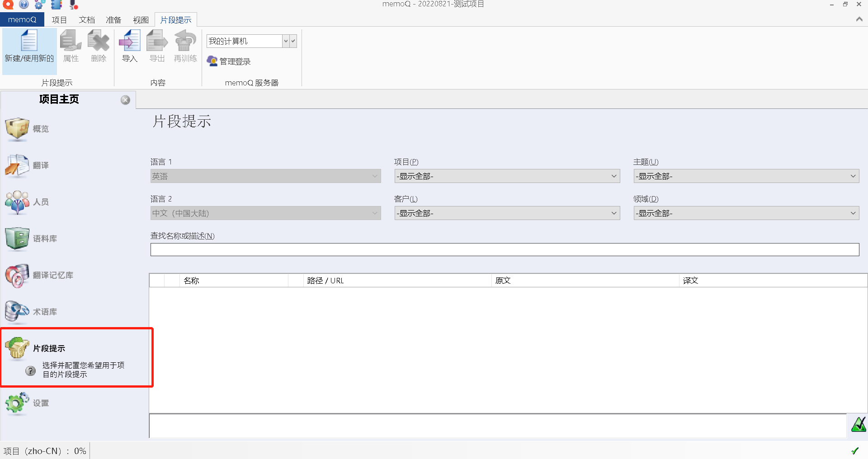Click the blue notebook icon in quick access bar
This screenshot has width=868, height=459.
[x=57, y=5]
